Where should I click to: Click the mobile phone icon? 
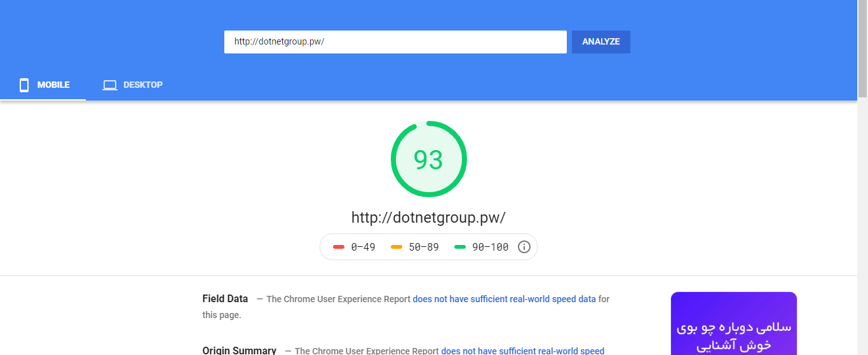pos(24,85)
